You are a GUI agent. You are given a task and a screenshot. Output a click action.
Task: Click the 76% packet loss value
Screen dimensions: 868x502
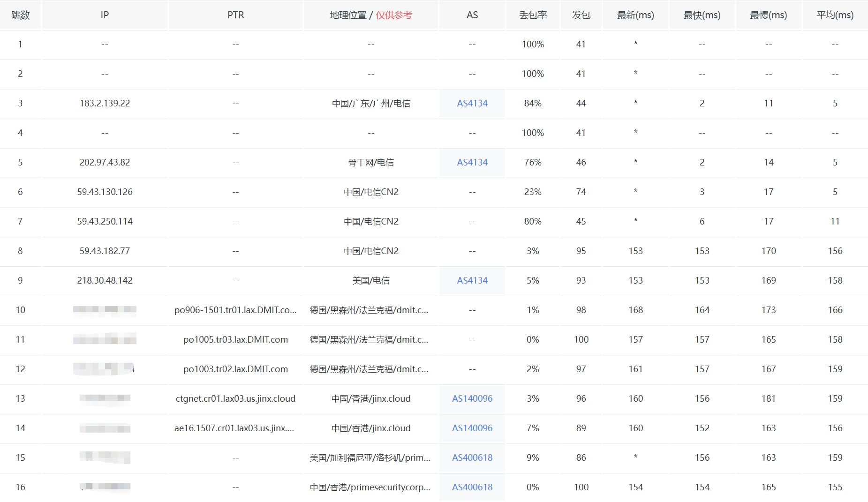[x=533, y=162]
